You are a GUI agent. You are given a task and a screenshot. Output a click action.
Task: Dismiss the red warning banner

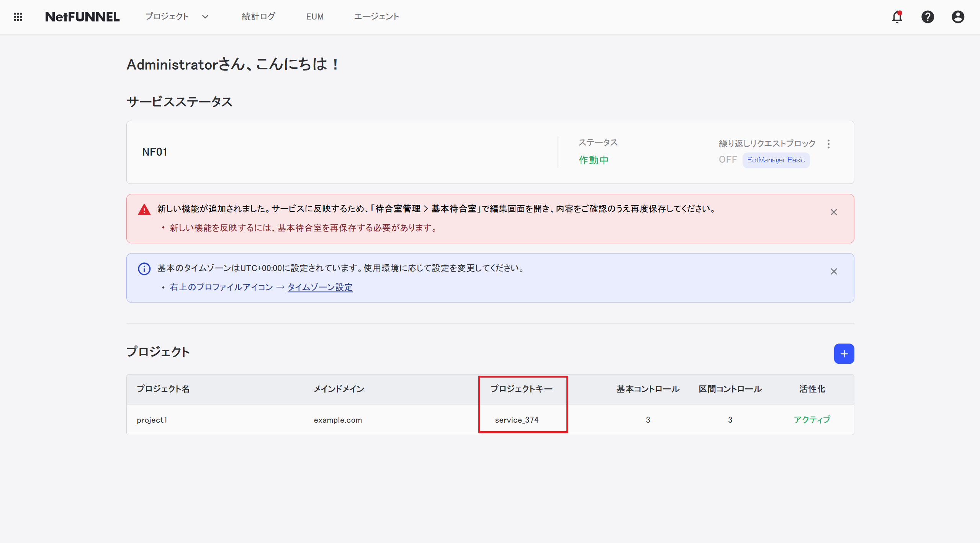[x=834, y=212]
